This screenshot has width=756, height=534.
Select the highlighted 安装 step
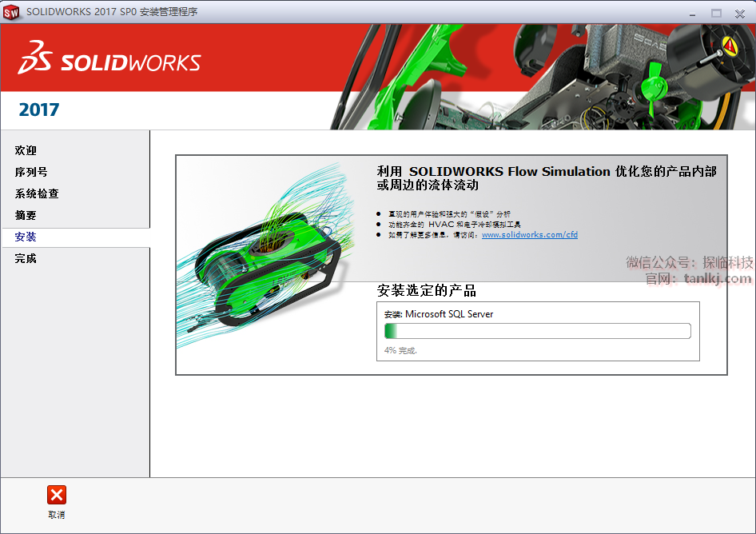coord(26,237)
